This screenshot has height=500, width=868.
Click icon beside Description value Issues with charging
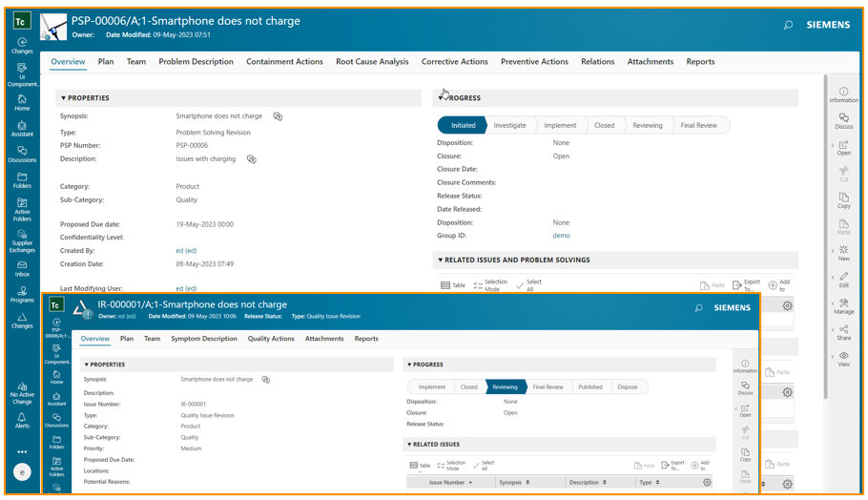coord(251,159)
